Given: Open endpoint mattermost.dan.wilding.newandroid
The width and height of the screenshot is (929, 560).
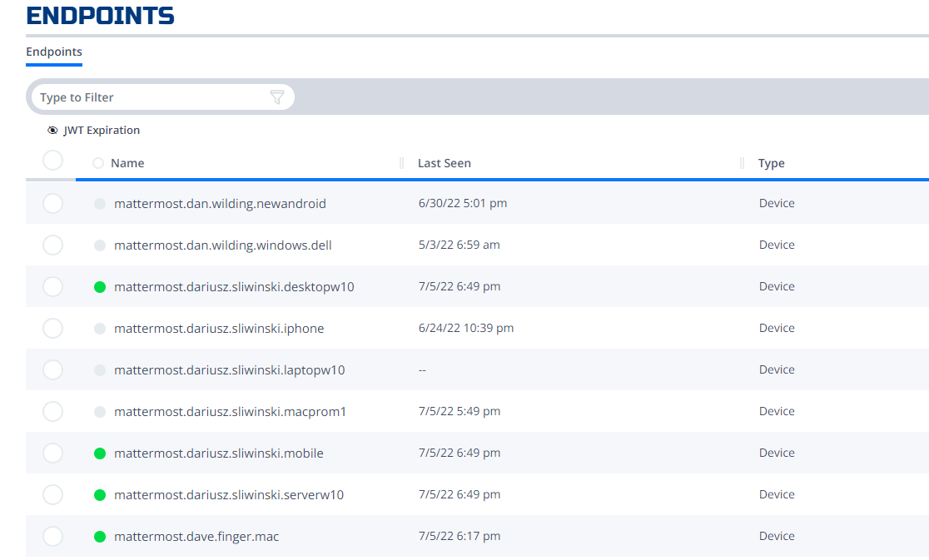Looking at the screenshot, I should coord(220,204).
